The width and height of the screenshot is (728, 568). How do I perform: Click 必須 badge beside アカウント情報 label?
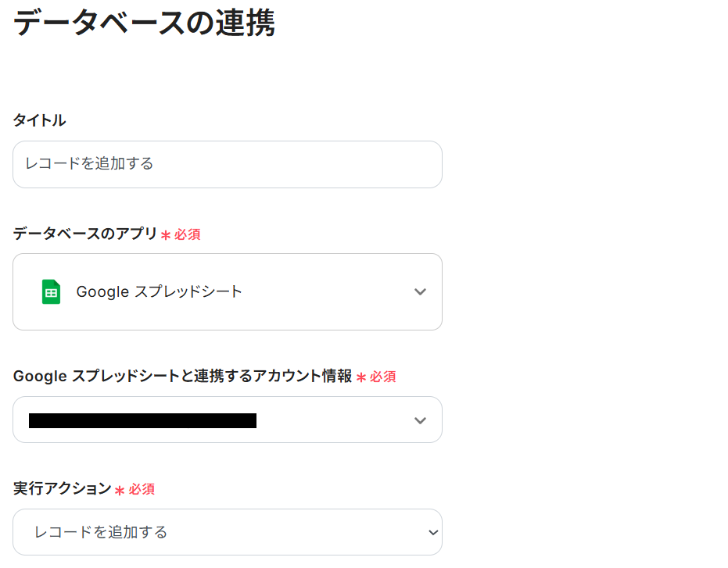point(383,377)
